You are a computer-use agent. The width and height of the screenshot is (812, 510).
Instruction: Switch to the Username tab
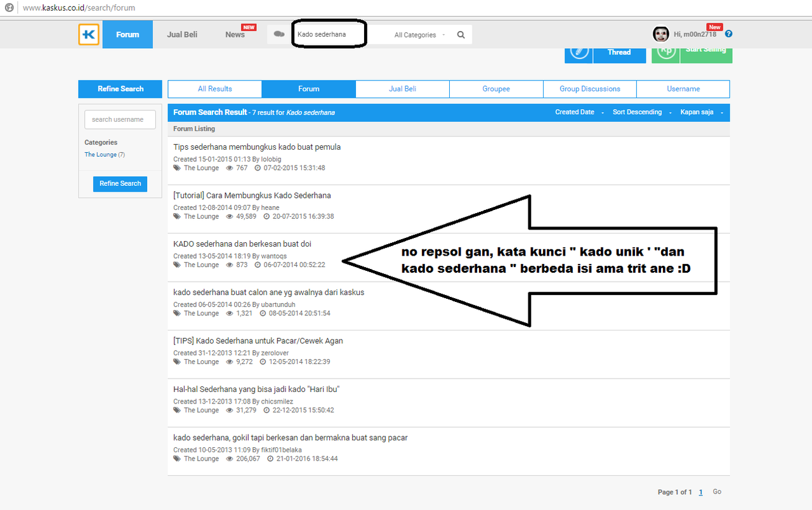[x=683, y=89]
